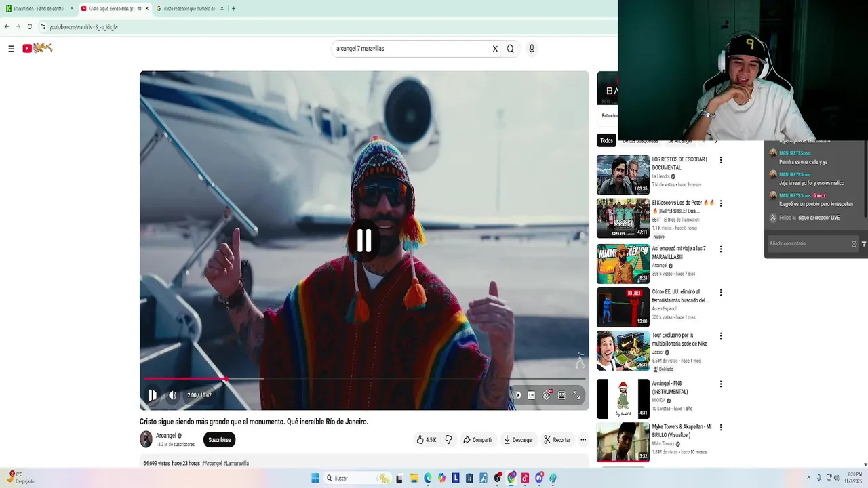The image size is (868, 488).
Task: Run search with the magnifier button
Action: click(511, 49)
